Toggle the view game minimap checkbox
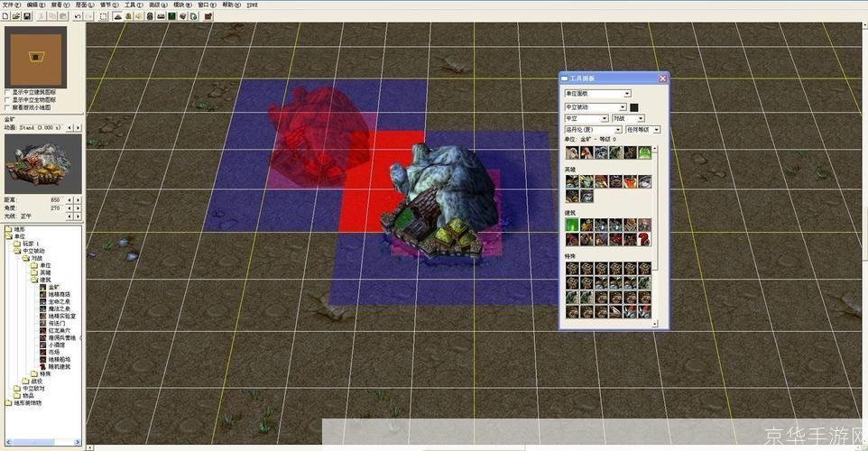Screen dimensions: 868x451 coord(7,108)
